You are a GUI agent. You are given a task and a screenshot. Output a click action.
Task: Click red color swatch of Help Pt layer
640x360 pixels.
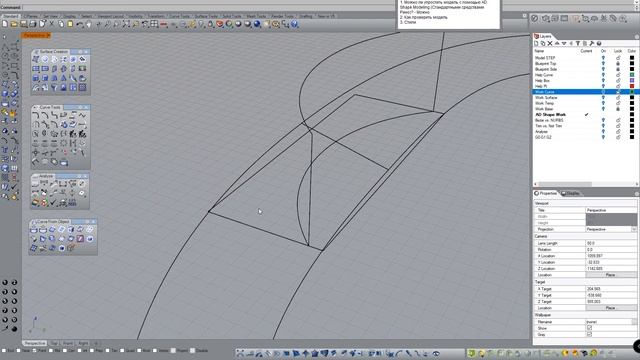632,86
